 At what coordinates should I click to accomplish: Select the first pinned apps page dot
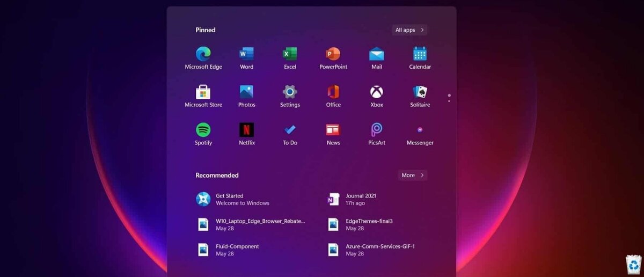tap(449, 96)
